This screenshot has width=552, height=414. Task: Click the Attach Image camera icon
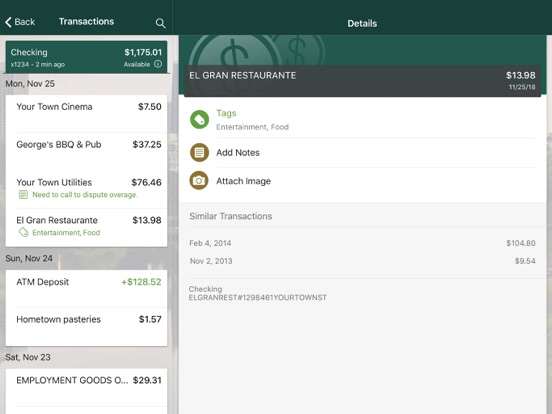(x=199, y=181)
